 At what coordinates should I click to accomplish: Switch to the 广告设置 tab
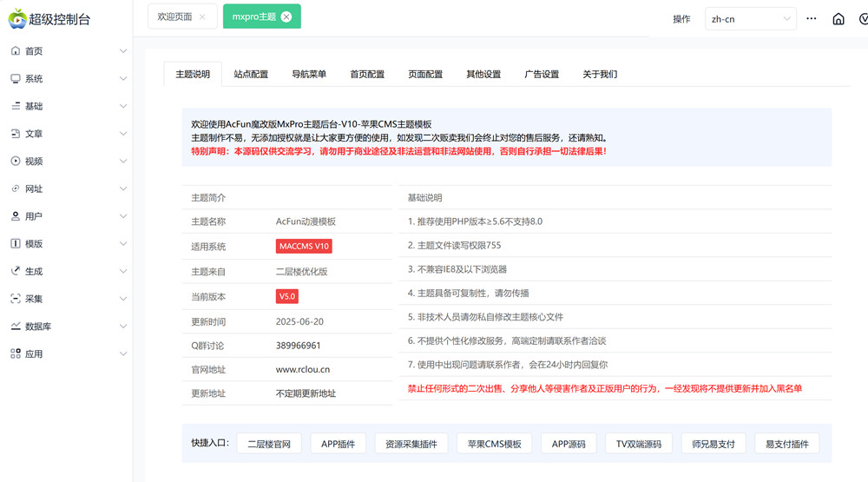[542, 74]
